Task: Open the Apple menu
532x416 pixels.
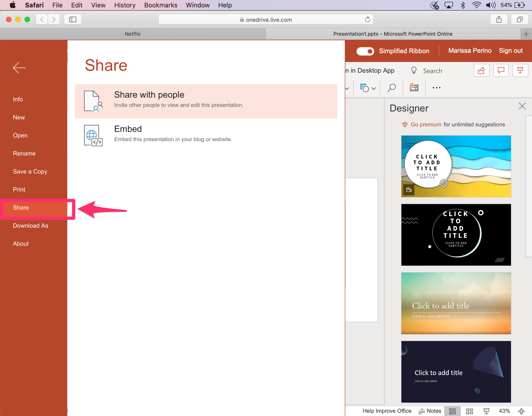Action: tap(12, 5)
